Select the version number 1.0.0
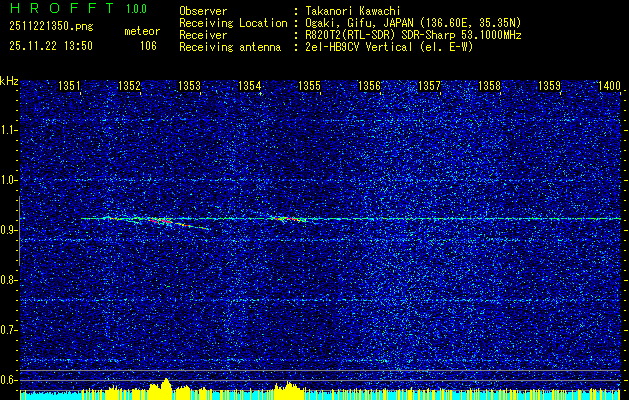 pyautogui.click(x=136, y=9)
